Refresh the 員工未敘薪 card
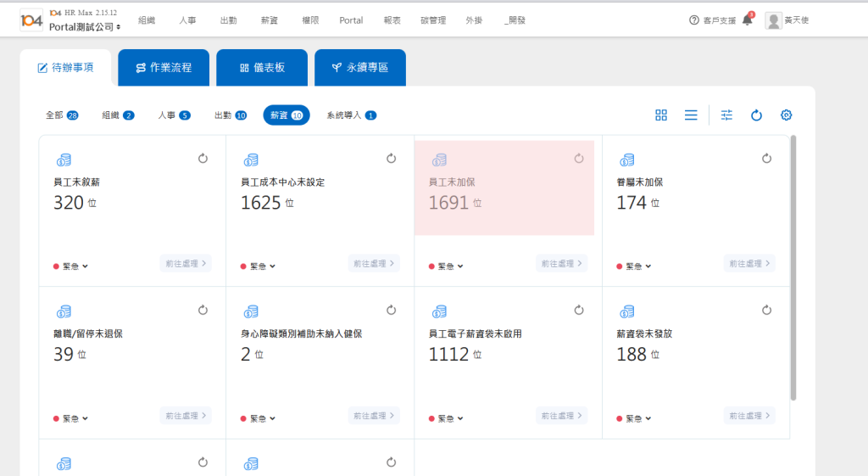The width and height of the screenshot is (868, 476). 203,158
